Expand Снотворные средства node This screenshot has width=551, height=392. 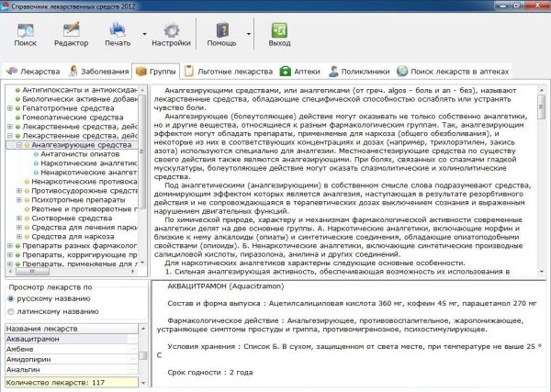[19, 218]
